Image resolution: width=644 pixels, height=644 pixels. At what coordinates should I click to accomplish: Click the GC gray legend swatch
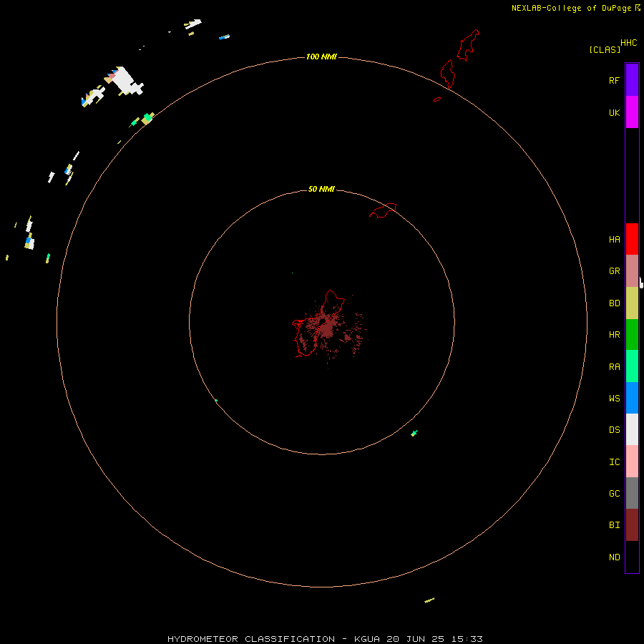632,493
